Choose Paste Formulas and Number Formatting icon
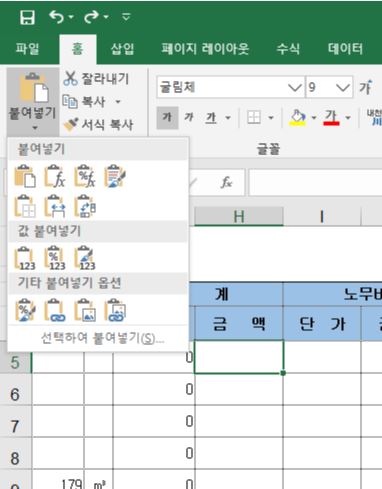The width and height of the screenshot is (382, 489). click(85, 176)
